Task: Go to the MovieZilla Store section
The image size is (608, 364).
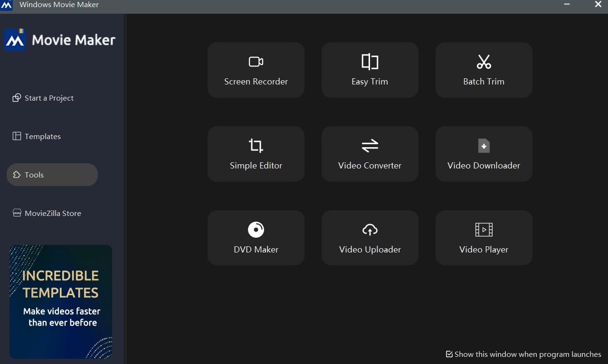Action: (x=53, y=213)
